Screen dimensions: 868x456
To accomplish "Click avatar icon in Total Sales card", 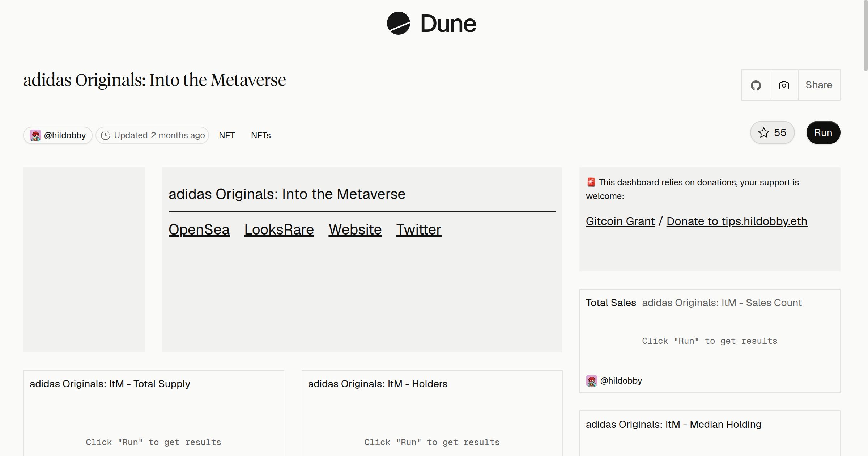I will click(x=592, y=381).
